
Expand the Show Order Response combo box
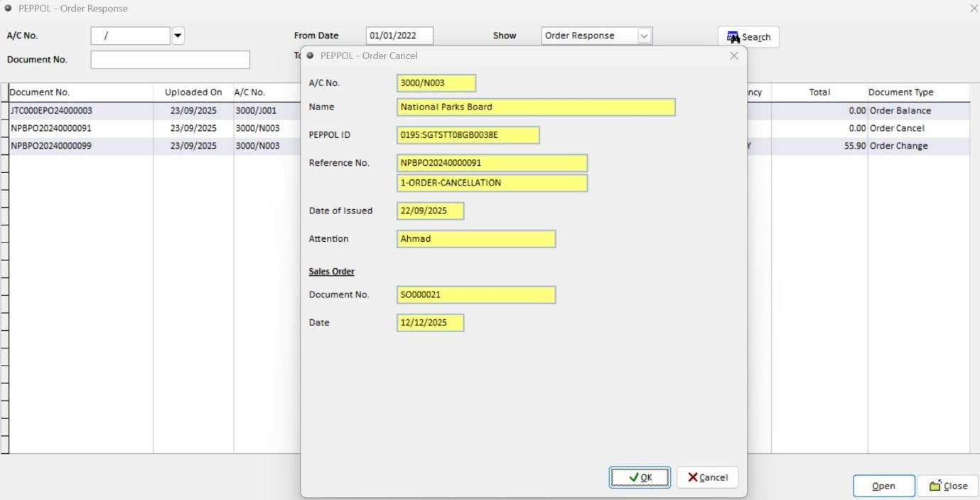(x=645, y=36)
